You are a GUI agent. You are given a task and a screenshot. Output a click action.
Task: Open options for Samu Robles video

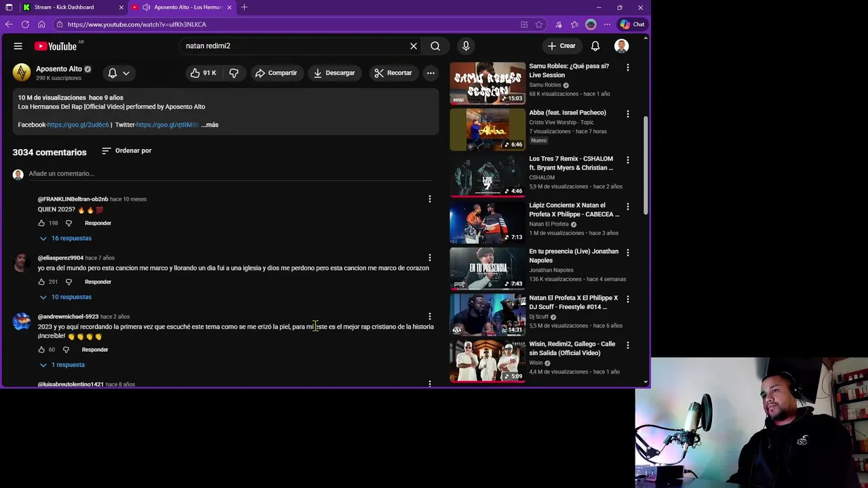pyautogui.click(x=627, y=68)
